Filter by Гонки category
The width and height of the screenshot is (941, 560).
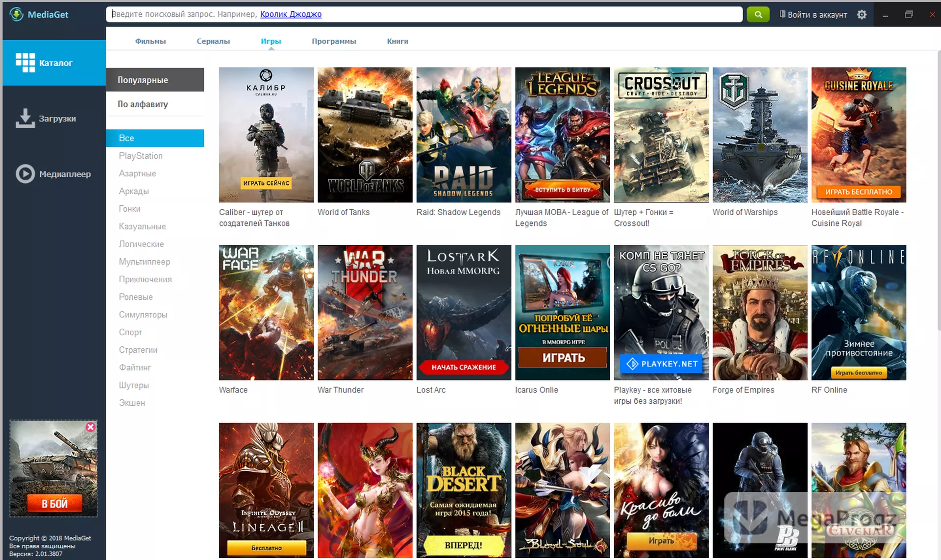129,209
